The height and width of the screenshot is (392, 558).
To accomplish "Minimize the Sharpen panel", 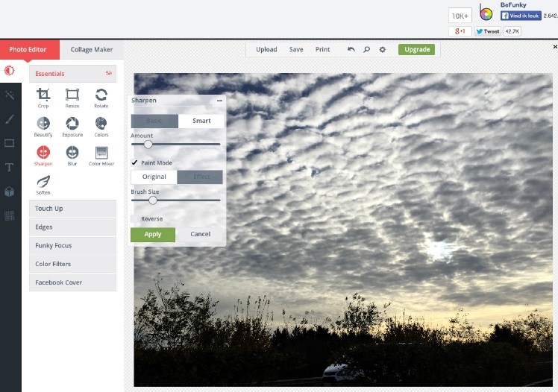I will 219,101.
